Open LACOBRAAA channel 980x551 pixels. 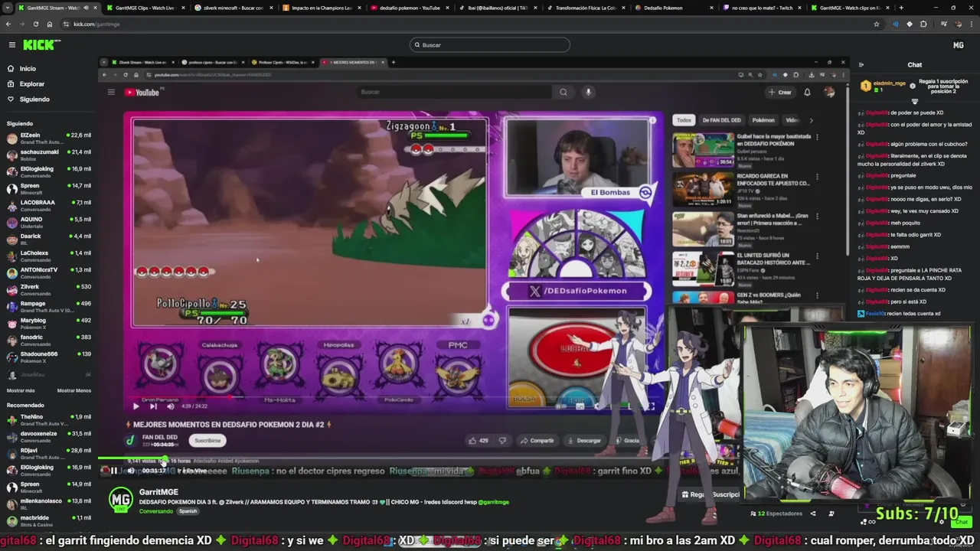(49, 205)
